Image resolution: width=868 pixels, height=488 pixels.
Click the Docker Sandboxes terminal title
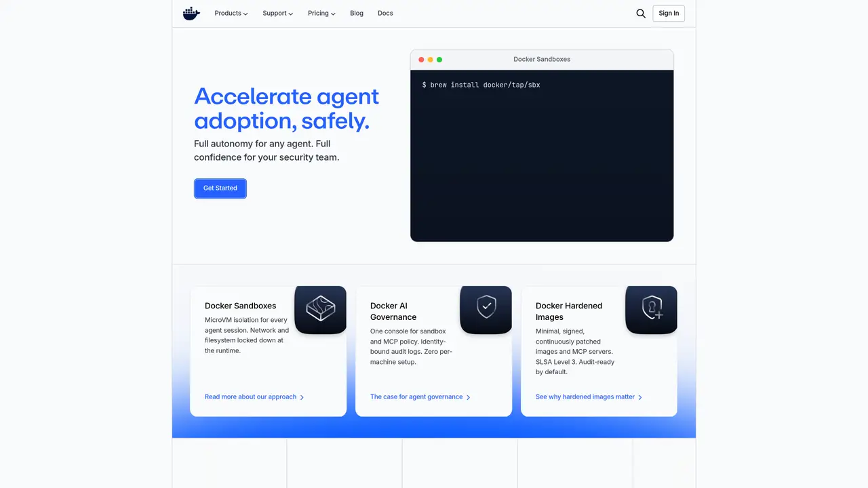[542, 60]
